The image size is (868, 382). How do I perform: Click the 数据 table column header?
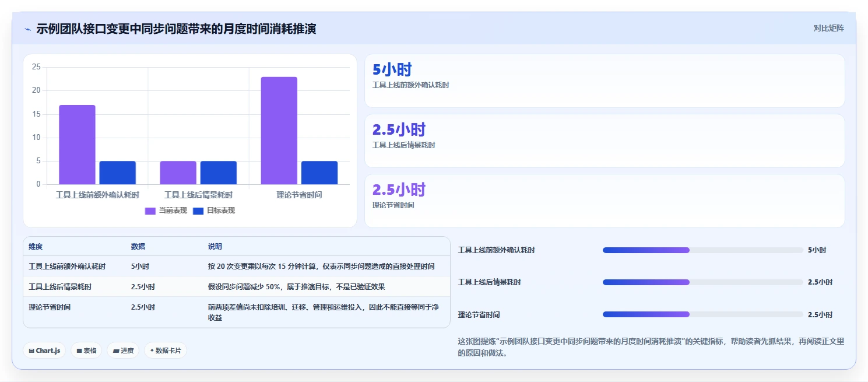pos(138,247)
